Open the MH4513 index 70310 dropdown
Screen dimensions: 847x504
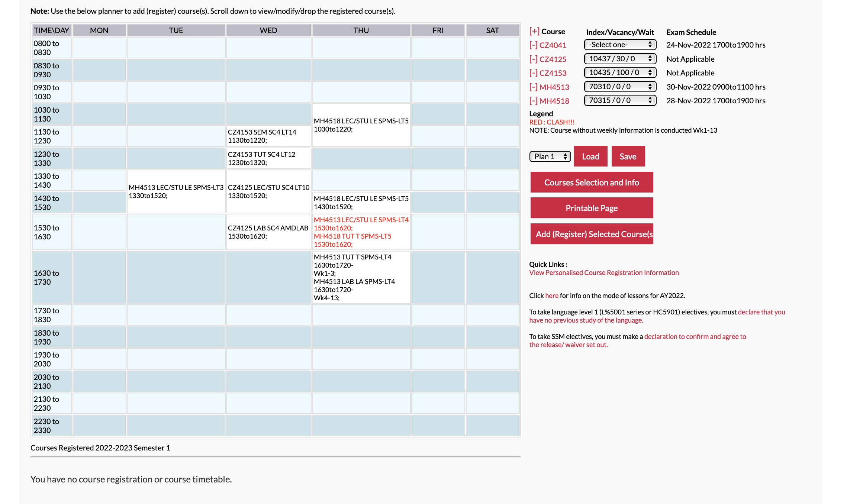[x=620, y=87]
